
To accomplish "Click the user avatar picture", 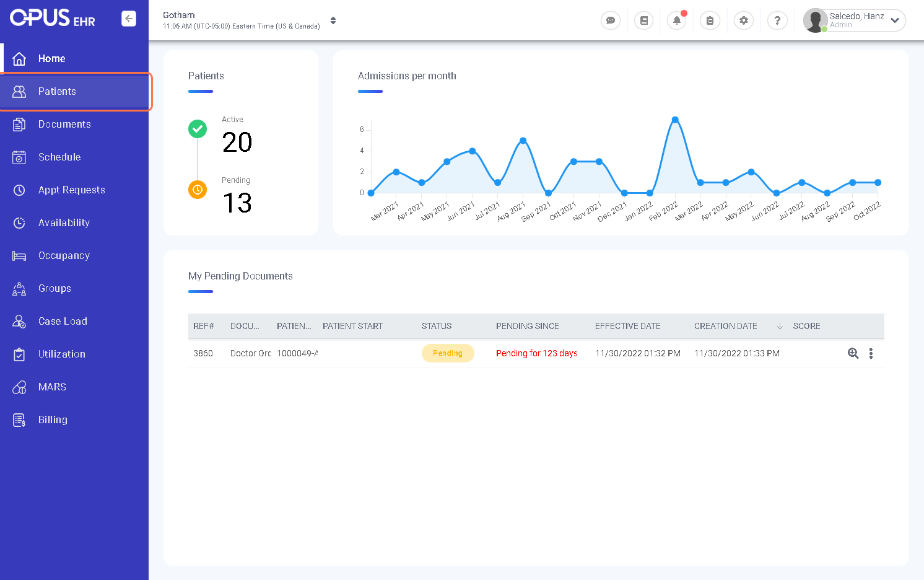I will tap(816, 20).
